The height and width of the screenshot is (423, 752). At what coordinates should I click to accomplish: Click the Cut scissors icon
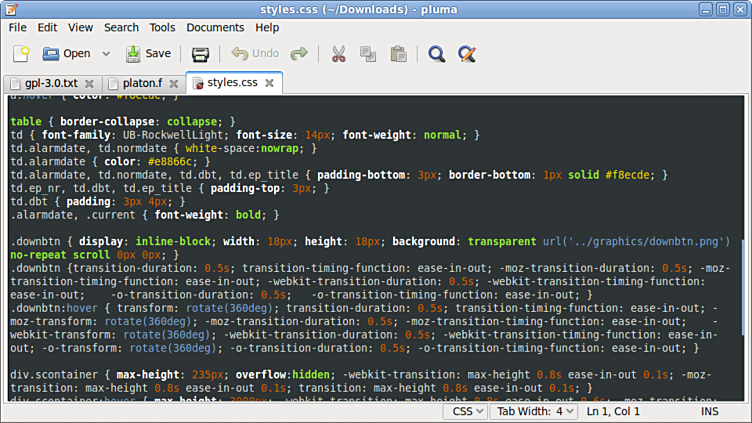pos(339,53)
